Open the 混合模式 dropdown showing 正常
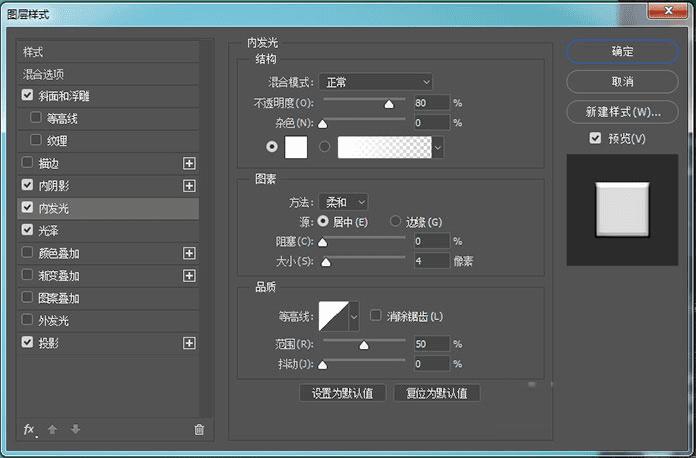The height and width of the screenshot is (458, 696). (x=376, y=82)
